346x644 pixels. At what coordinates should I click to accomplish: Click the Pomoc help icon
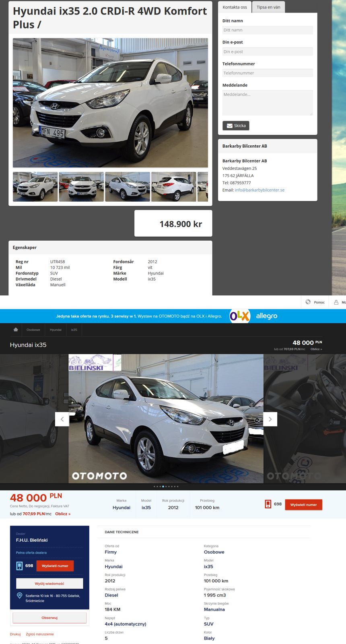308,302
